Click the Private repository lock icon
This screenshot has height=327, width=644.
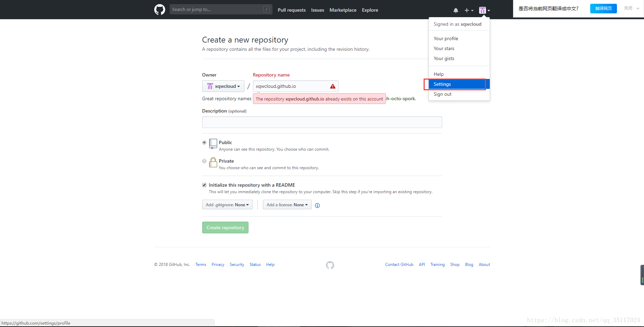tap(213, 162)
